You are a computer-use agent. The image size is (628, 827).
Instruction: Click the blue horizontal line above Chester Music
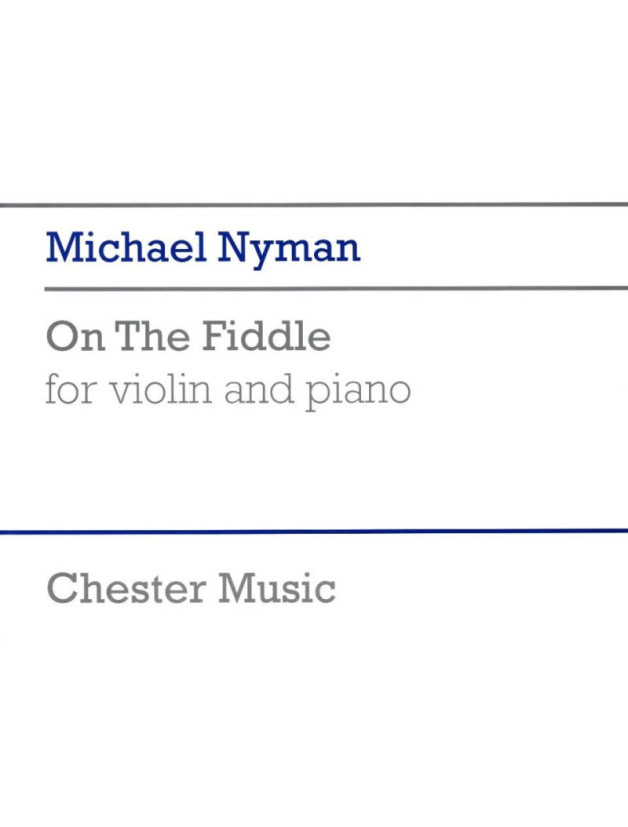tap(314, 531)
